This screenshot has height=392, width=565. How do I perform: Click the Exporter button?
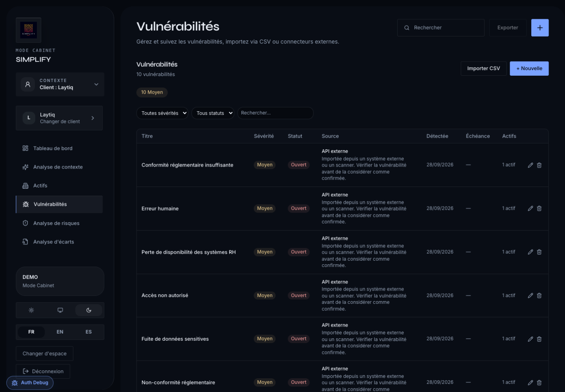pyautogui.click(x=508, y=28)
